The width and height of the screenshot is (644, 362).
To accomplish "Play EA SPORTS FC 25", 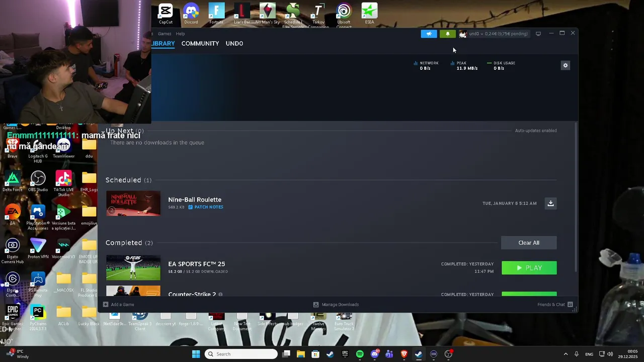I will click(529, 268).
